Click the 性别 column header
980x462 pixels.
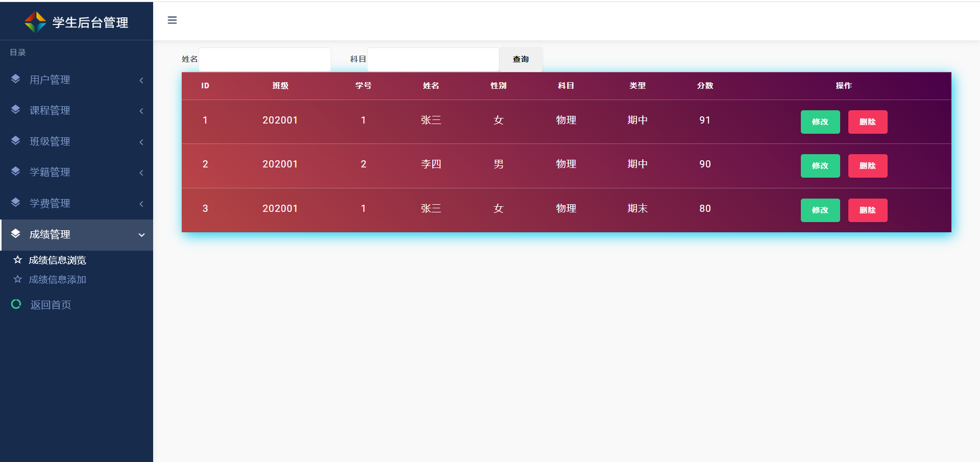(x=498, y=86)
